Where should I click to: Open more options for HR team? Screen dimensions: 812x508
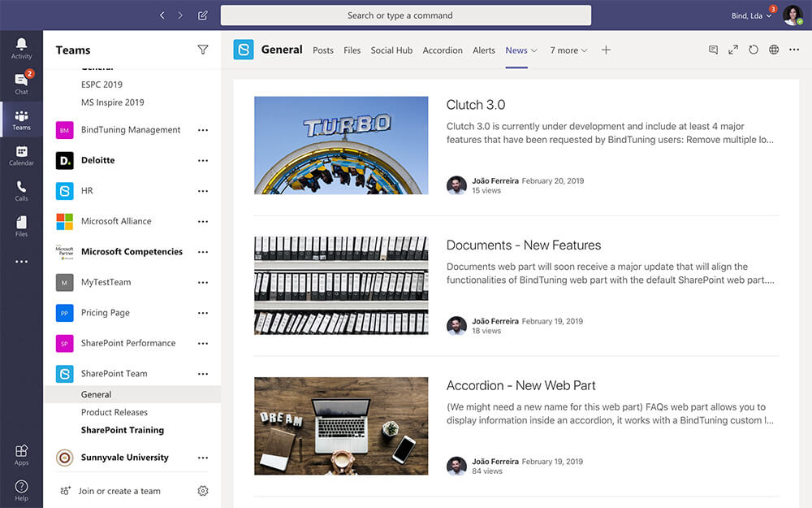pyautogui.click(x=203, y=191)
